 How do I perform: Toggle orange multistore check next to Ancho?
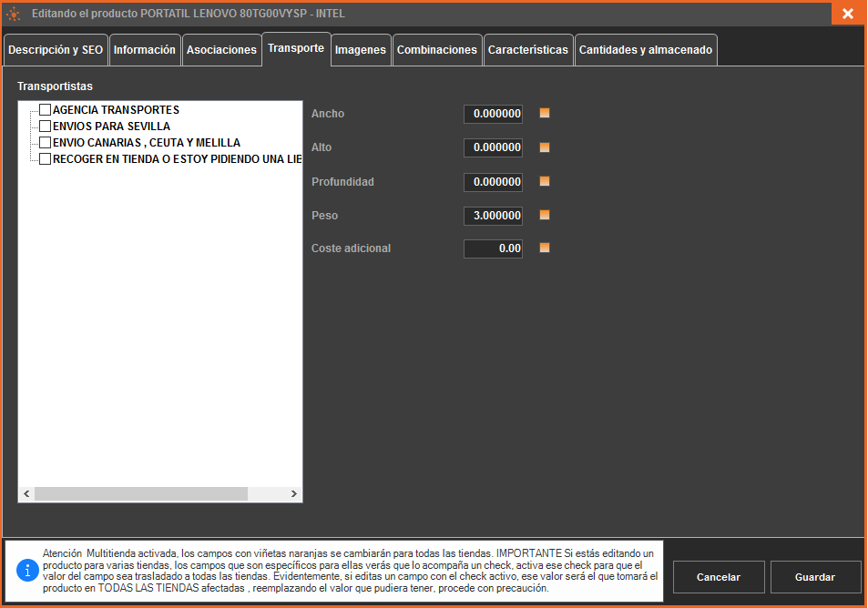(545, 114)
